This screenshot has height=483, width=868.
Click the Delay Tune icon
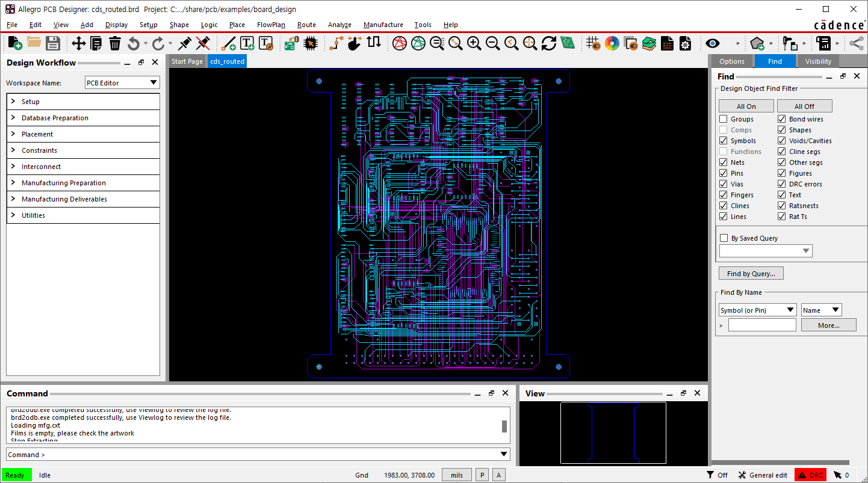[374, 43]
